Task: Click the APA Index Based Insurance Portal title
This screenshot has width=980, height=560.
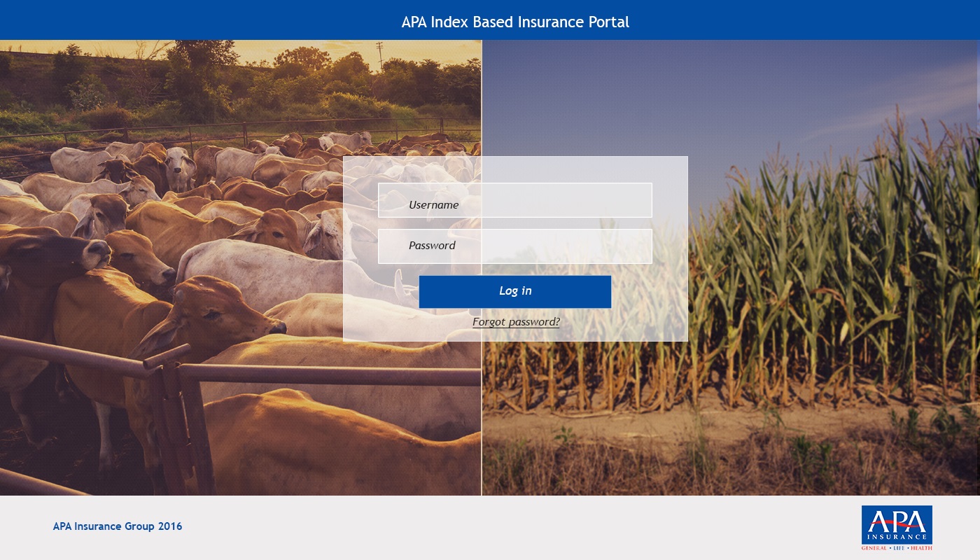Action: coord(515,22)
